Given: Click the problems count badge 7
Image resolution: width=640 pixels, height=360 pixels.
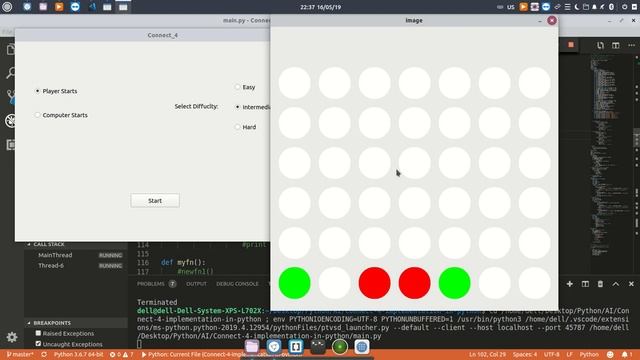Looking at the screenshot, I should (173, 284).
